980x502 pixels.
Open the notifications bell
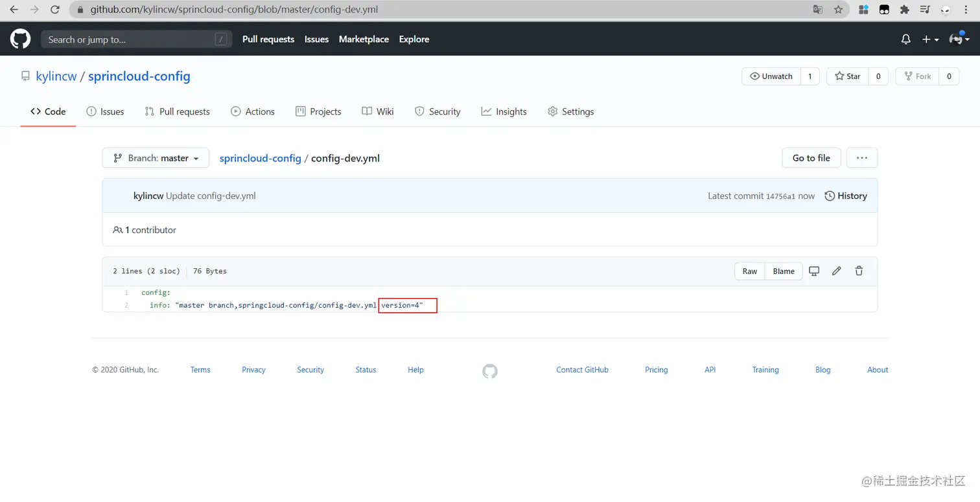click(x=906, y=40)
